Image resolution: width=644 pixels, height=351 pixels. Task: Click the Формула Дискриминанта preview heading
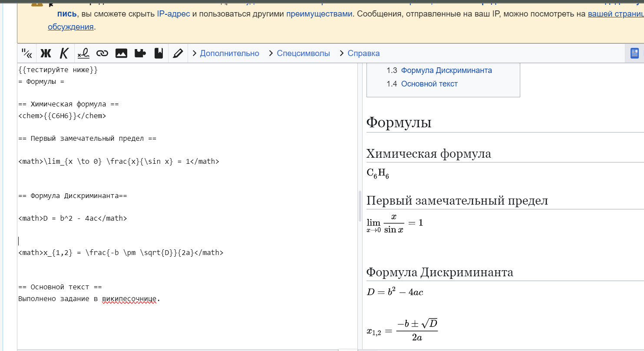(x=439, y=272)
